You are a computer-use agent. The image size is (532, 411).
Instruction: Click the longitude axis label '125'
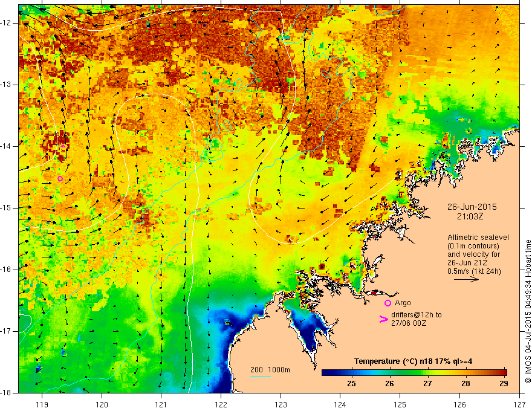400,405
